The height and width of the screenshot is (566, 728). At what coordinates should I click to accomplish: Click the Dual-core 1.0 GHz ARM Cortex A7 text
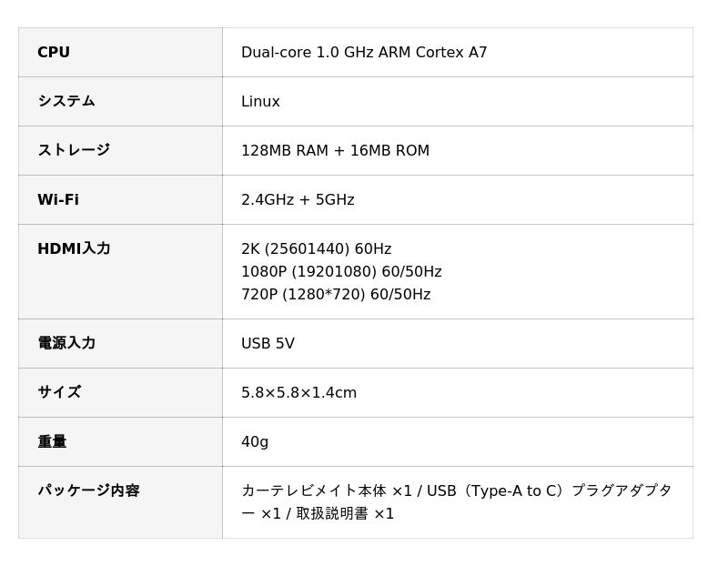pos(364,53)
